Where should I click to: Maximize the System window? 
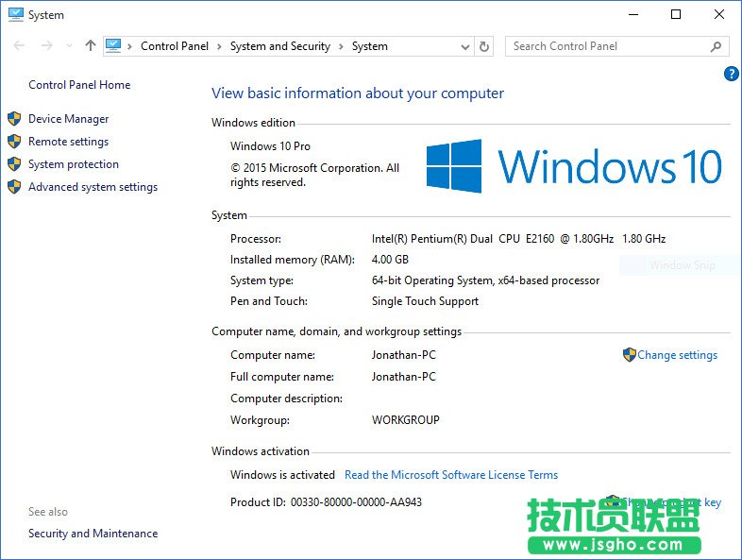[676, 15]
